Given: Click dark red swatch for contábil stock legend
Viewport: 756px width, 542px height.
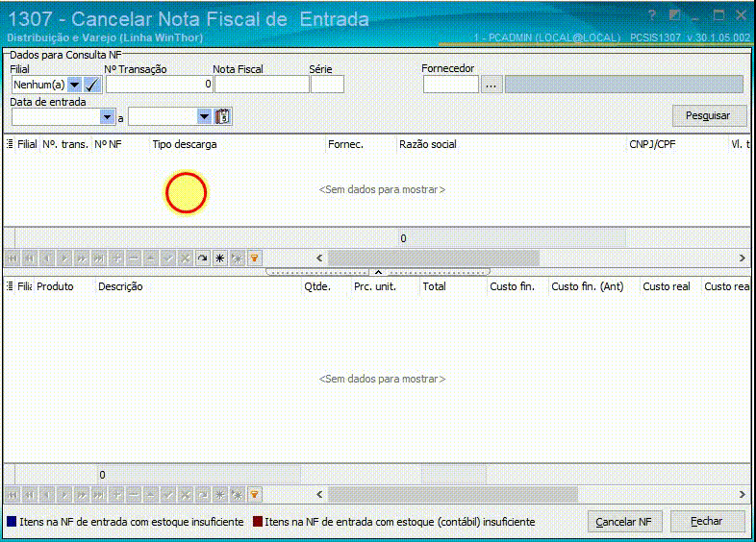Looking at the screenshot, I should [258, 521].
